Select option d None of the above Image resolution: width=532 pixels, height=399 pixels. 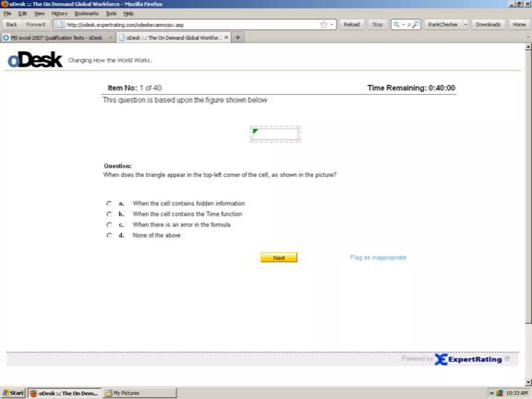coord(109,235)
